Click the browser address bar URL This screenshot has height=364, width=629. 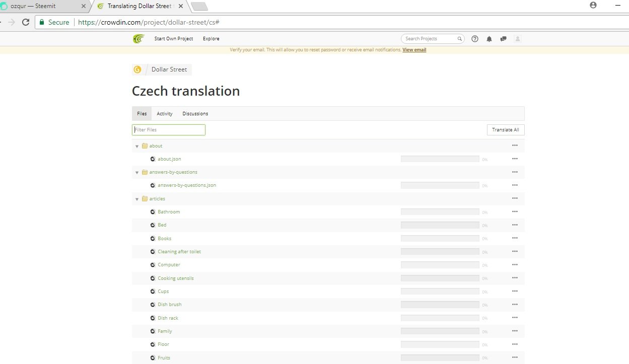pyautogui.click(x=148, y=22)
